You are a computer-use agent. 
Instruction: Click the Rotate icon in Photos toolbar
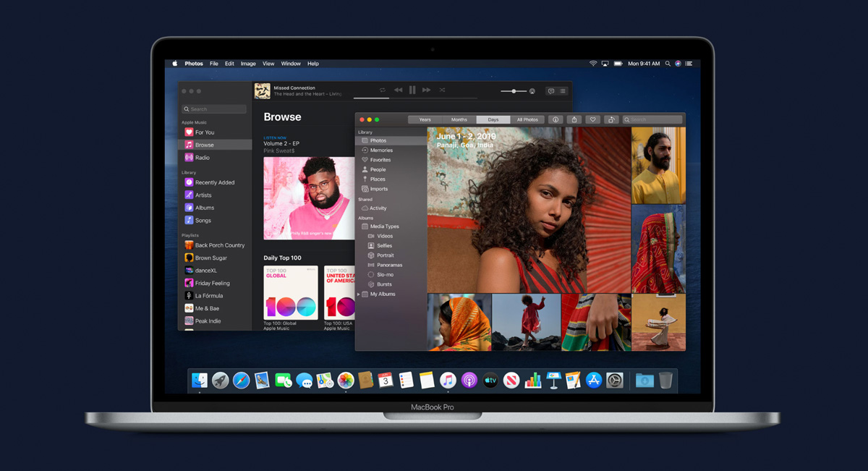coord(611,119)
